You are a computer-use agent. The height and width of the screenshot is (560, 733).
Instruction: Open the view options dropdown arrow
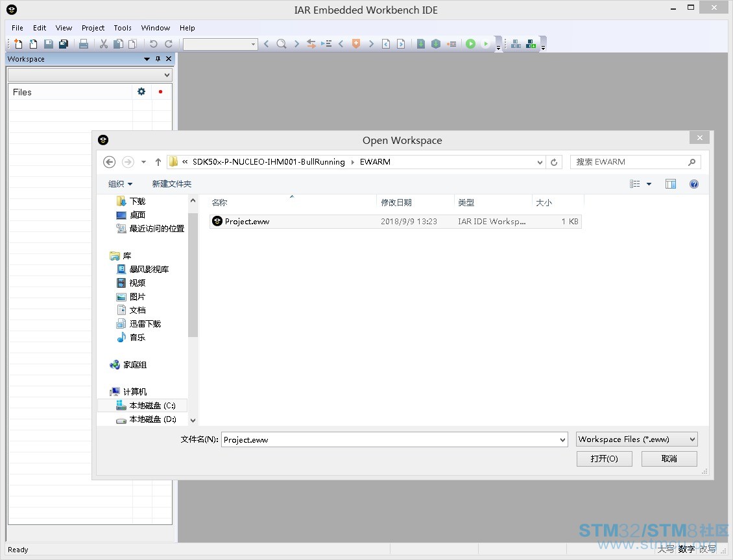point(649,184)
